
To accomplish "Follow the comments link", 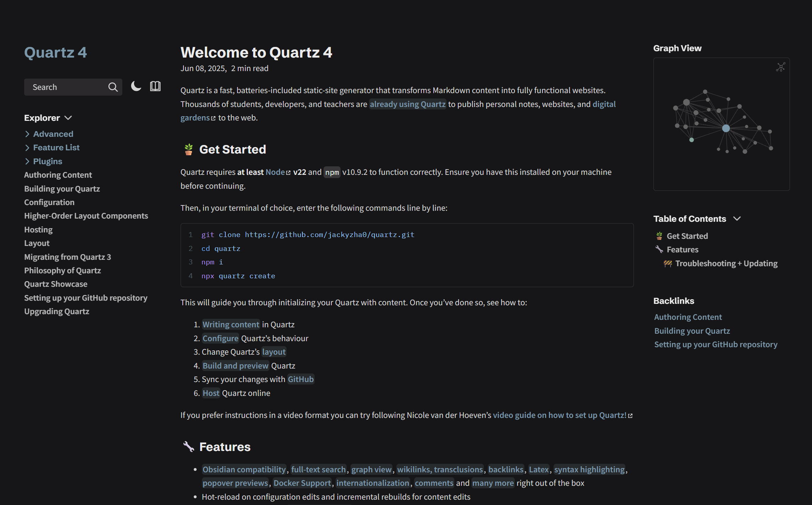I will [434, 483].
